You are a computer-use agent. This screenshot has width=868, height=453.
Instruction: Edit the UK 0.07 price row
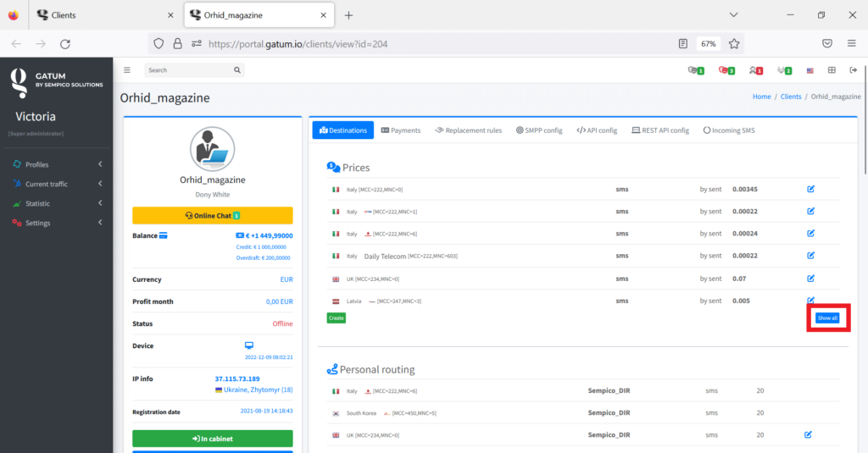tap(810, 279)
